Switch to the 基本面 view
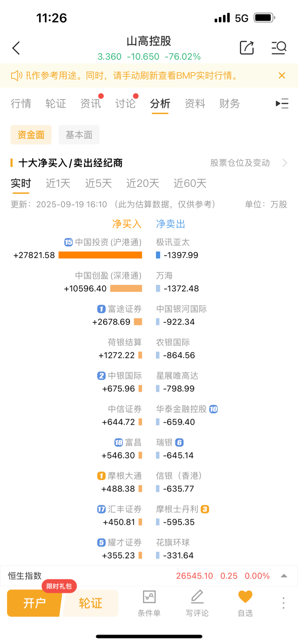298x644 pixels. 79,135
